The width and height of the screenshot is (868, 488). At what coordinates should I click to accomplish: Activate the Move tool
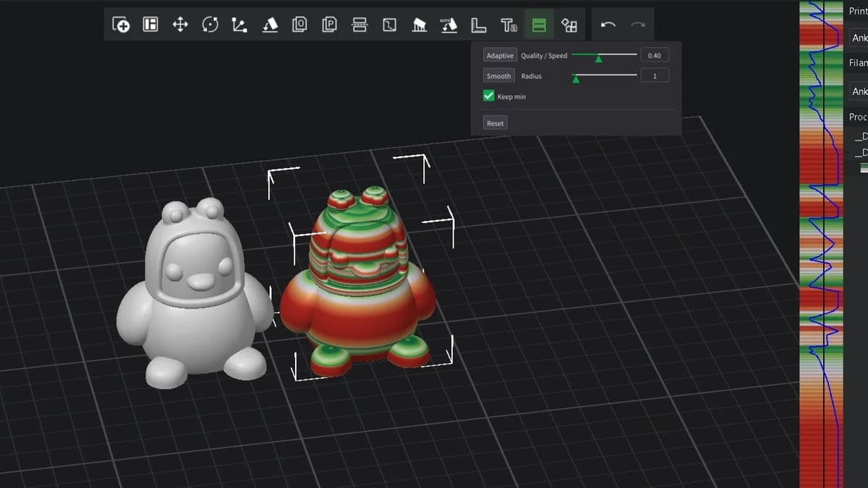click(x=180, y=25)
